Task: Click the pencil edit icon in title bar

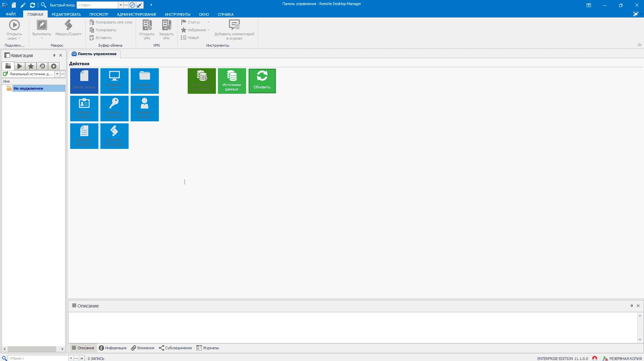Action: (x=23, y=5)
